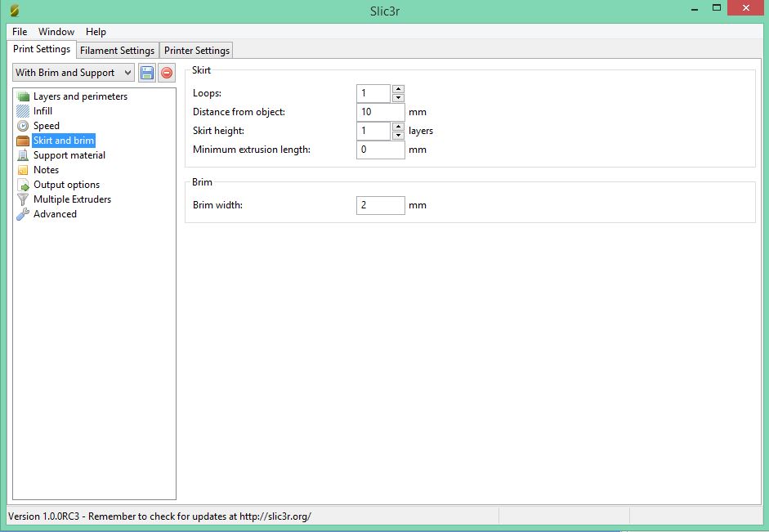Increase Loops value with up arrow

click(x=398, y=89)
